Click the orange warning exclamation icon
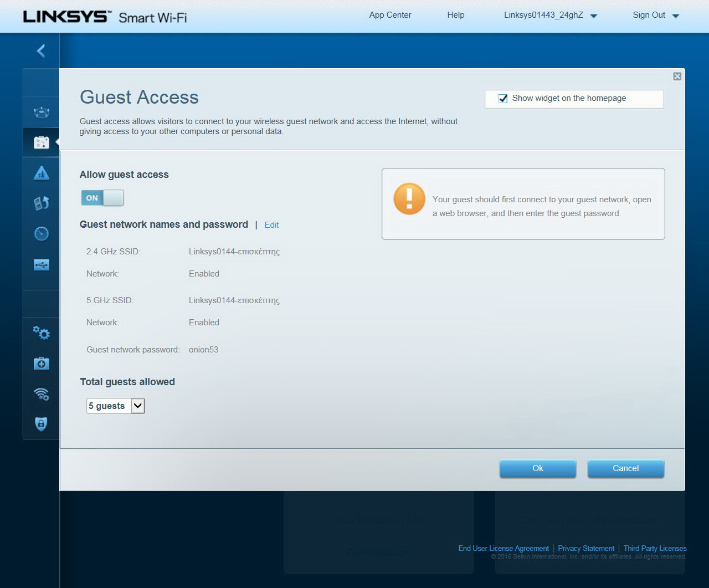The image size is (709, 588). tap(409, 198)
